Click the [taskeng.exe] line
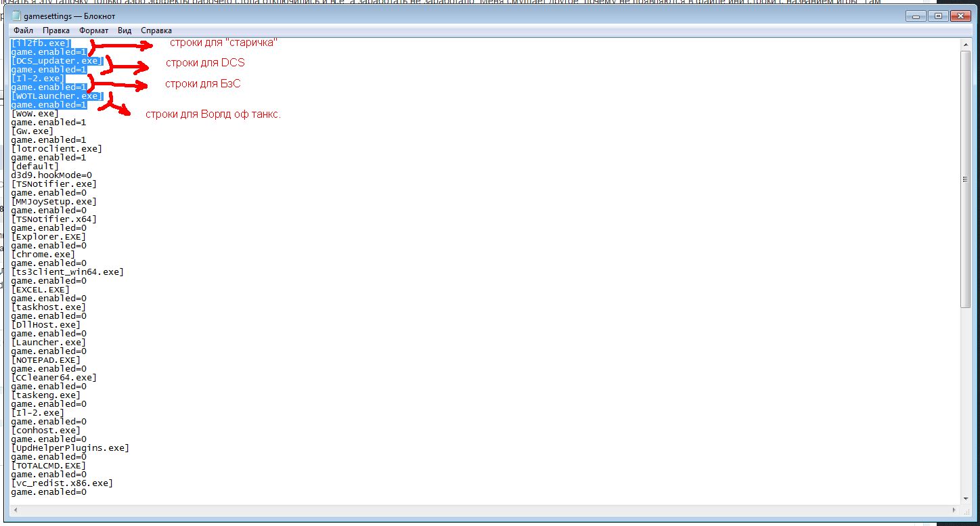Image resolution: width=980 pixels, height=526 pixels. click(46, 395)
